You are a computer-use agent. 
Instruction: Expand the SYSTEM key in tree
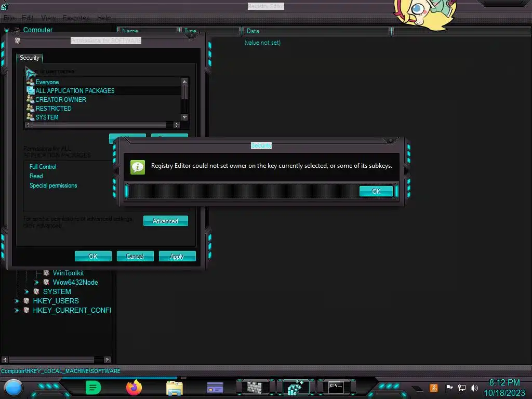[26, 291]
